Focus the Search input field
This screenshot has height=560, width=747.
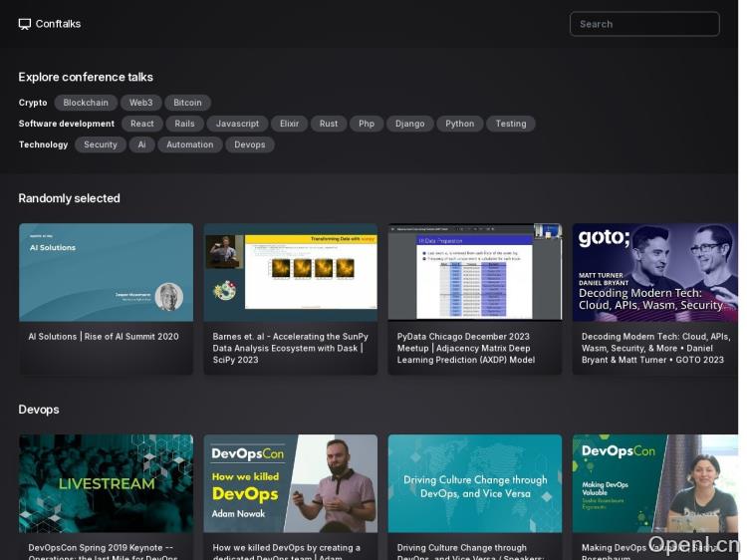643,24
